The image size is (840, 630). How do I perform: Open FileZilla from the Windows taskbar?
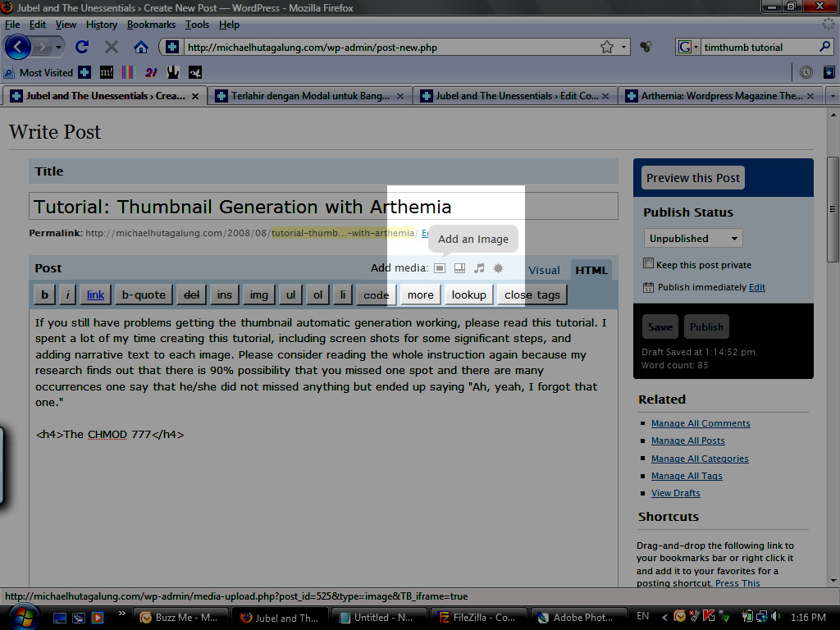coord(477,618)
